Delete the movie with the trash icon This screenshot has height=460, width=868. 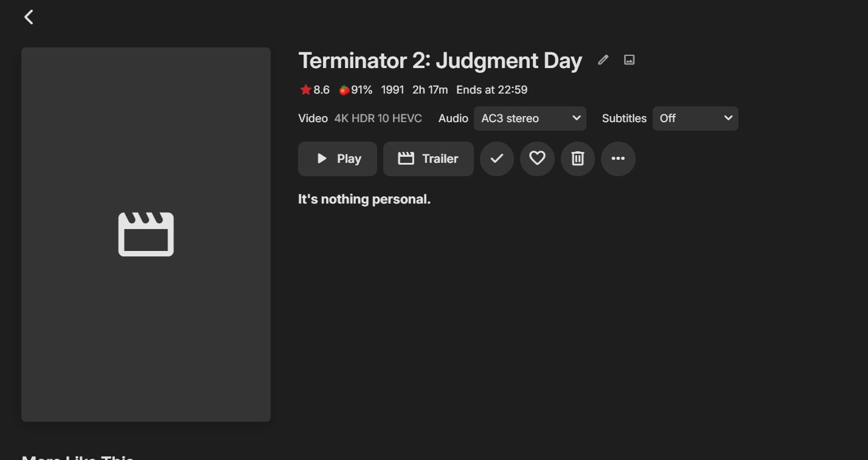pyautogui.click(x=578, y=159)
